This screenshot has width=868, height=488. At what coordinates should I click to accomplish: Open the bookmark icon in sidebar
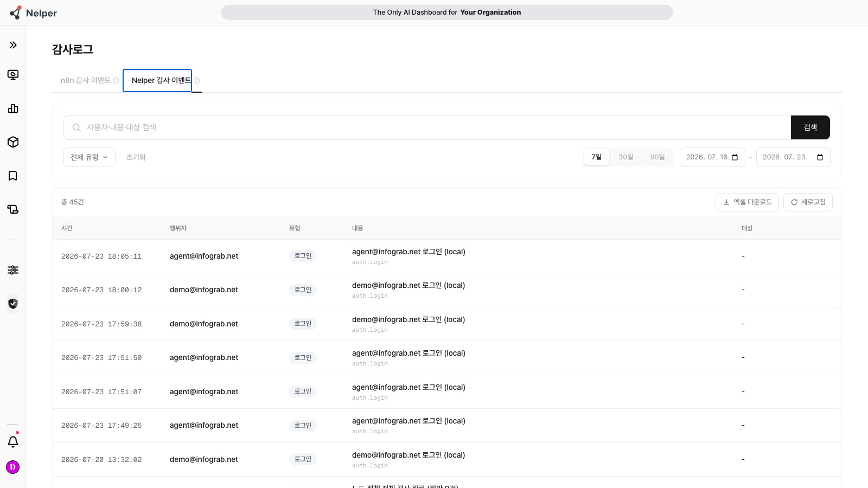click(x=13, y=176)
